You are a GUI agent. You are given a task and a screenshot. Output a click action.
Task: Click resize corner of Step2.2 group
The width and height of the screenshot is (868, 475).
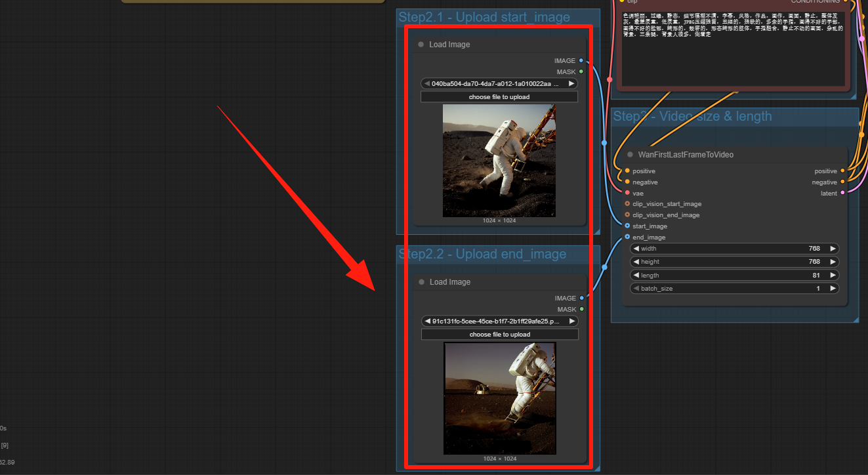pos(597,468)
